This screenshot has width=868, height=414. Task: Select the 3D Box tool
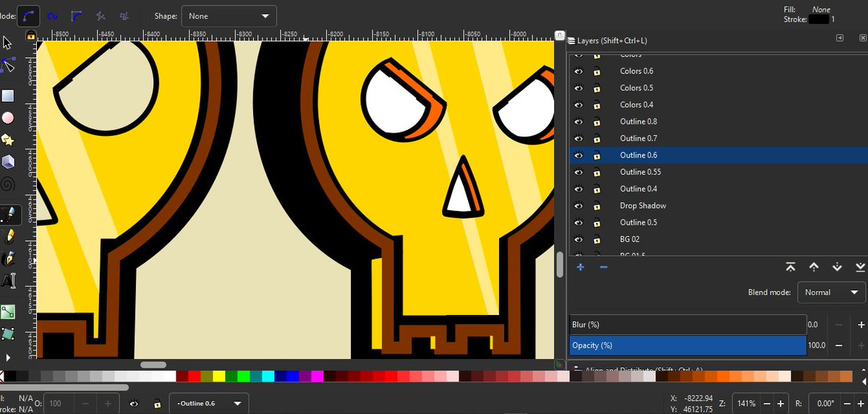pyautogui.click(x=8, y=161)
